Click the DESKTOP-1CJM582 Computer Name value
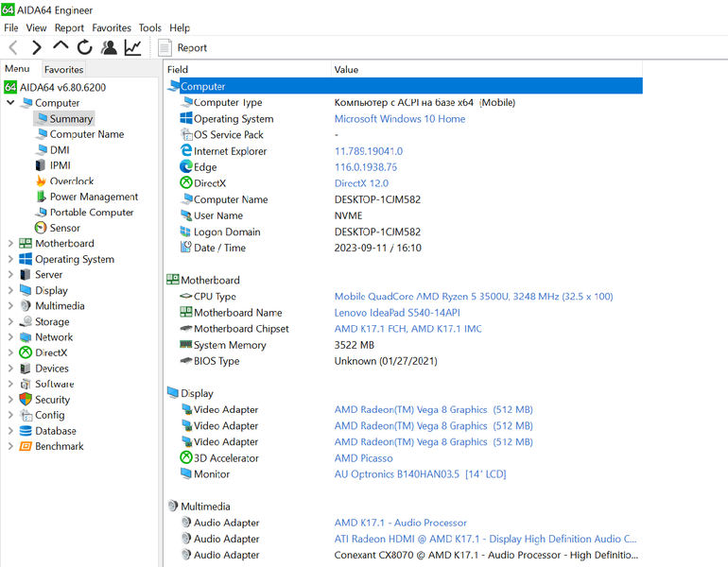Viewport: 728px width, 567px height. [377, 199]
